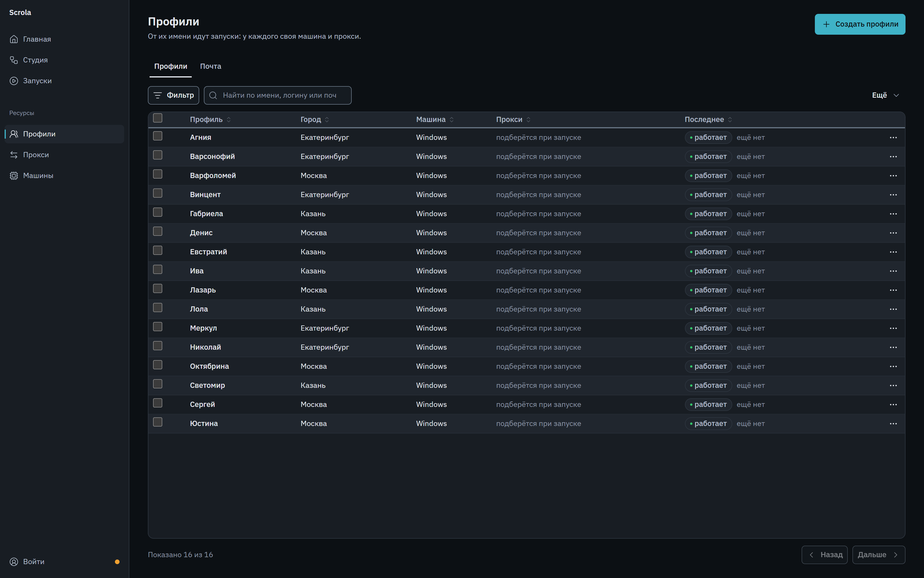The width and height of the screenshot is (924, 578).
Task: Open the three-dot menu for Габриела
Action: tap(893, 214)
